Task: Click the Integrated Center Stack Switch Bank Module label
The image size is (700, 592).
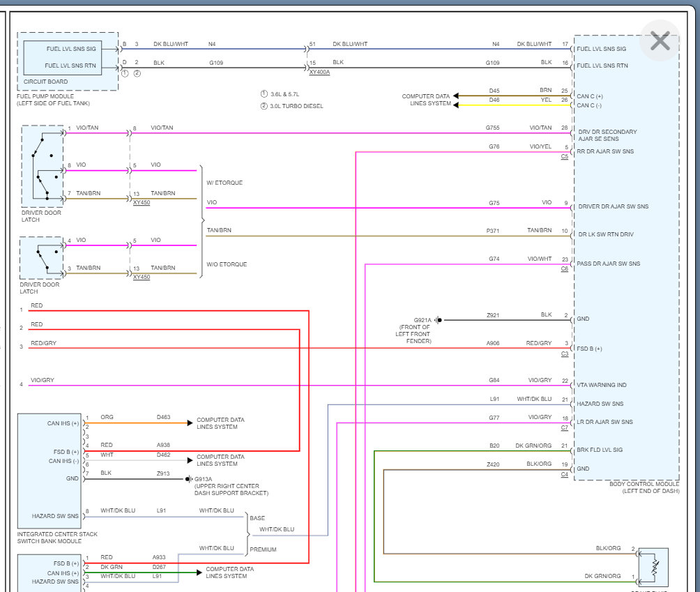Action: [57, 538]
